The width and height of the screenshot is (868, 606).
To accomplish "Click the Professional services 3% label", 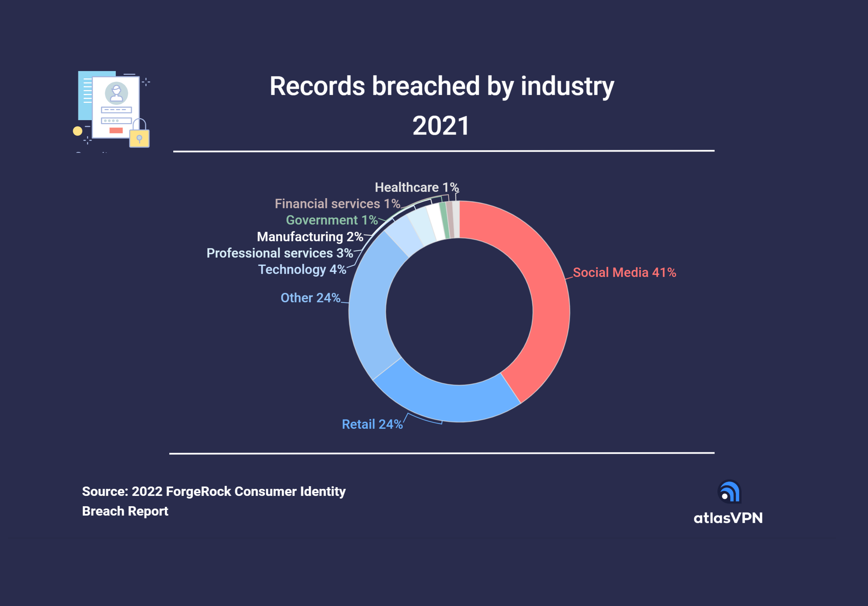I will (x=279, y=253).
